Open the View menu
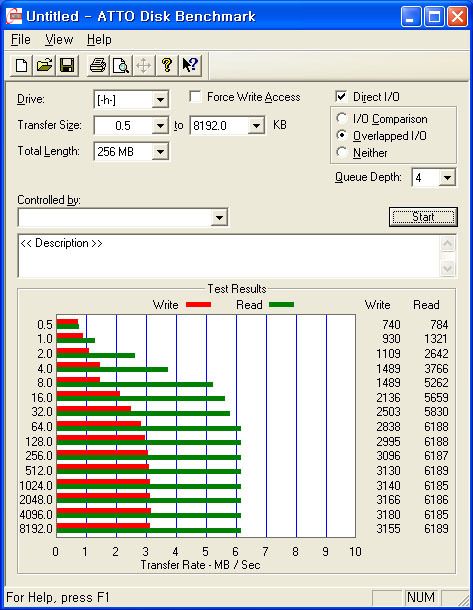 point(59,40)
